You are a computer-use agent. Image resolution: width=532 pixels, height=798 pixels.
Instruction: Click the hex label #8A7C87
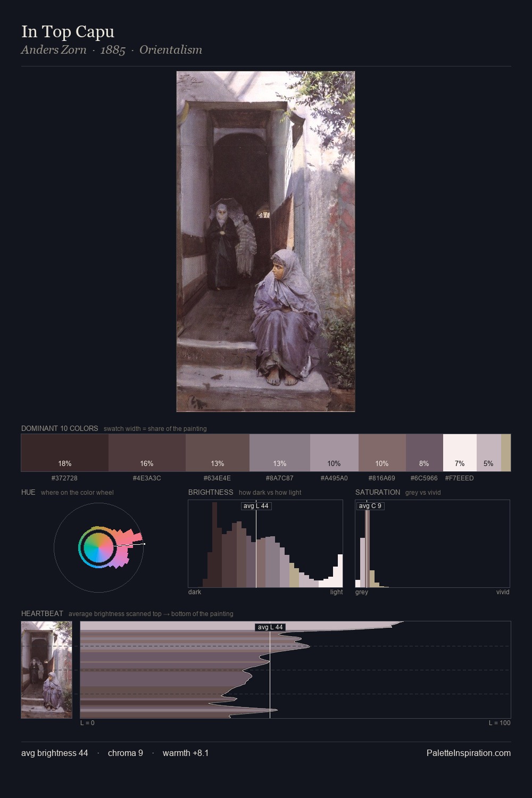point(279,478)
